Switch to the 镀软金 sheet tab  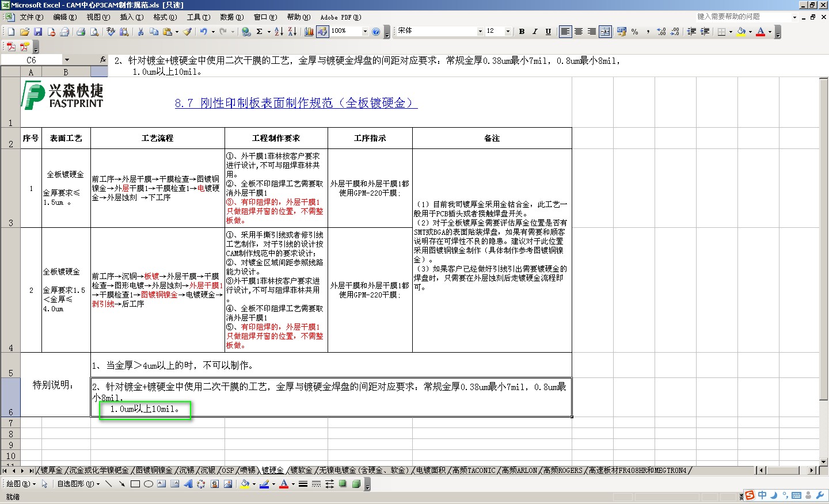(301, 471)
